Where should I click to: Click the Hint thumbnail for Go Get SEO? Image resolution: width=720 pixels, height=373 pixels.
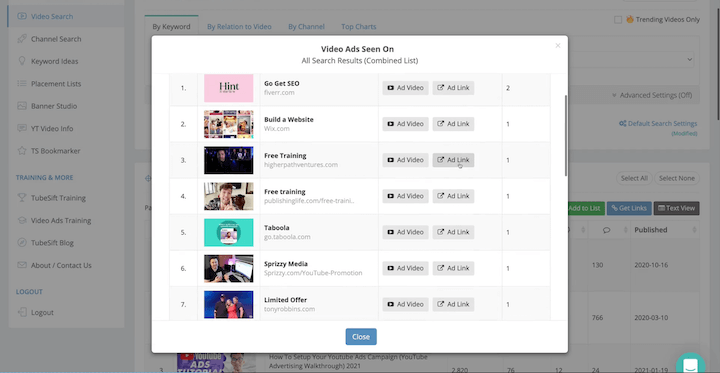point(229,88)
